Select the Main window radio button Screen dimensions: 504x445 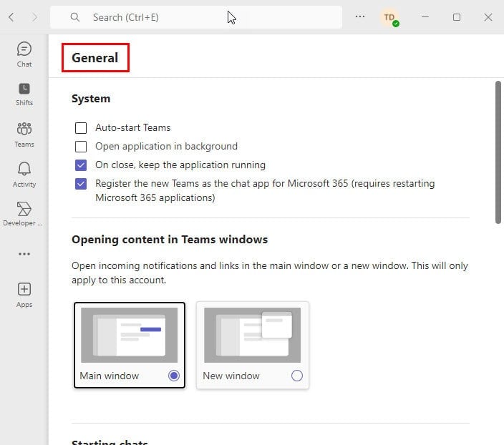pos(174,376)
